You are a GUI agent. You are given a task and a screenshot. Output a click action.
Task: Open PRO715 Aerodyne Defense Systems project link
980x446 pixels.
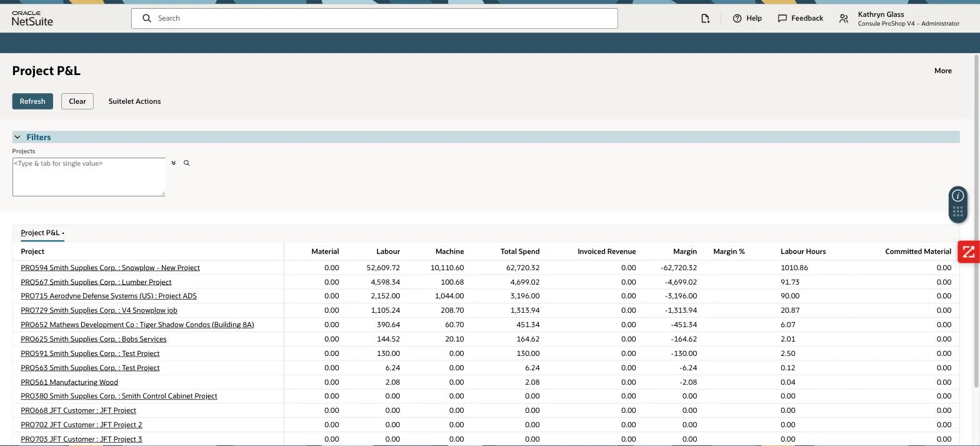(x=109, y=296)
